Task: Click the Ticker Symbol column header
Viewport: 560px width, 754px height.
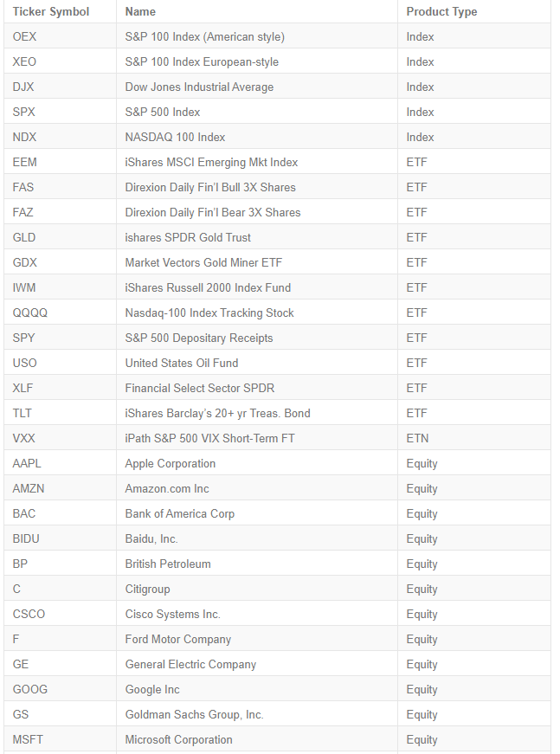Action: coord(51,11)
